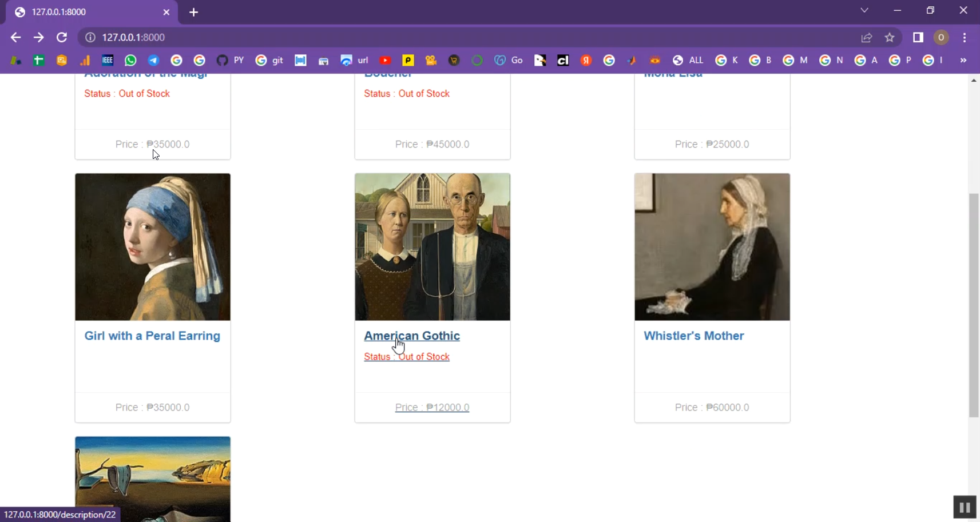This screenshot has height=522, width=980.
Task: Close the 127.0.0.1:8000 tab
Action: click(x=166, y=12)
